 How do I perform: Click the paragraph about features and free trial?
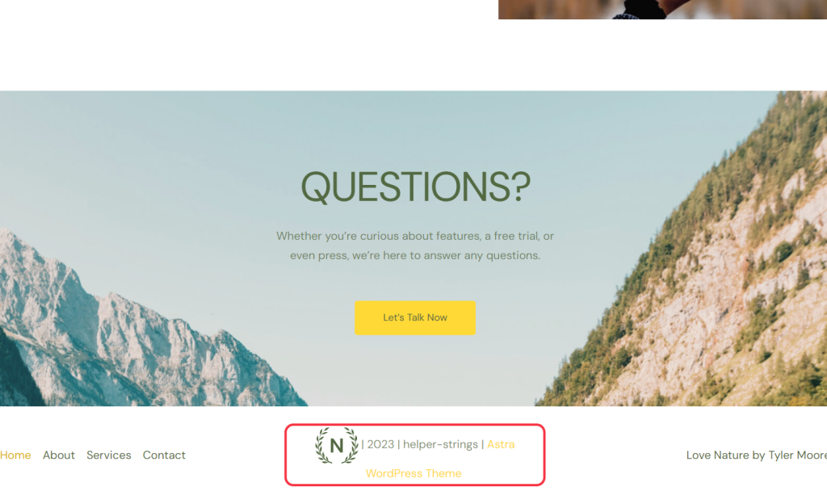click(x=415, y=246)
